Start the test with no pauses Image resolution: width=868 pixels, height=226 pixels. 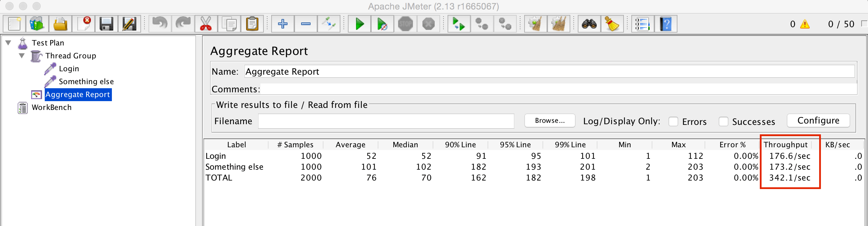click(382, 24)
